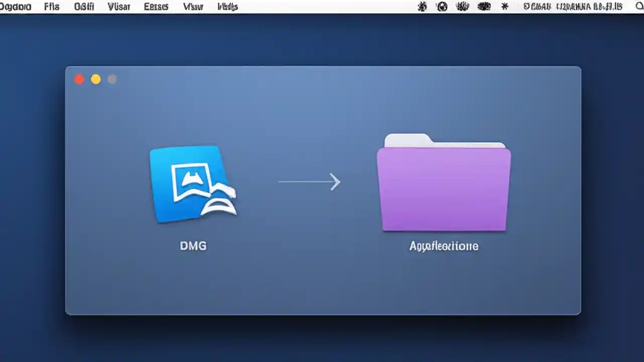Open Spotlight search in the menu bar

639,7
